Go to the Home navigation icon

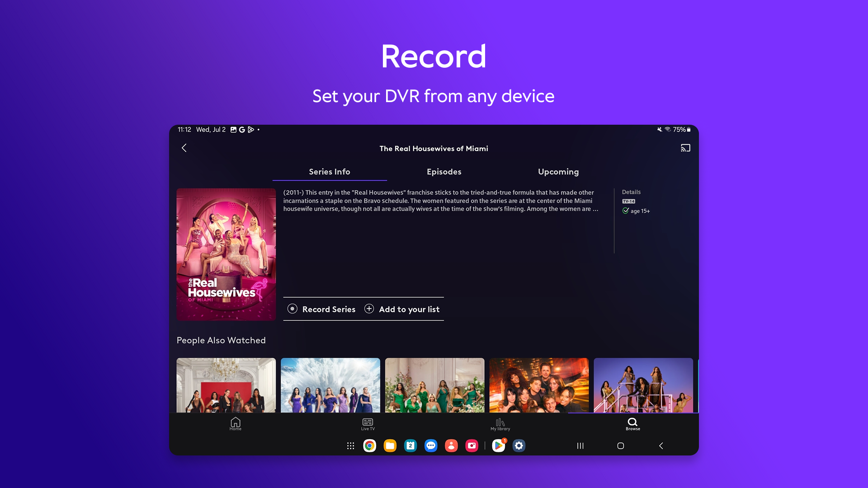tap(235, 423)
